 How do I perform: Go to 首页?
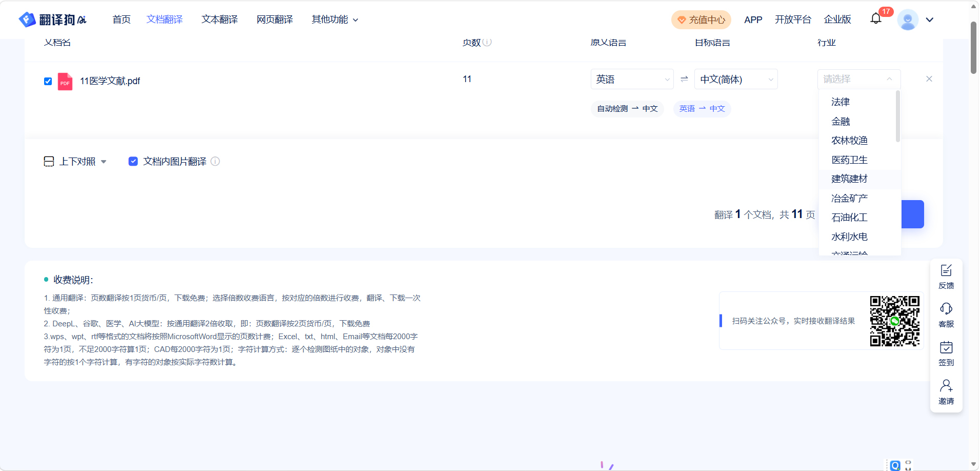[122, 19]
